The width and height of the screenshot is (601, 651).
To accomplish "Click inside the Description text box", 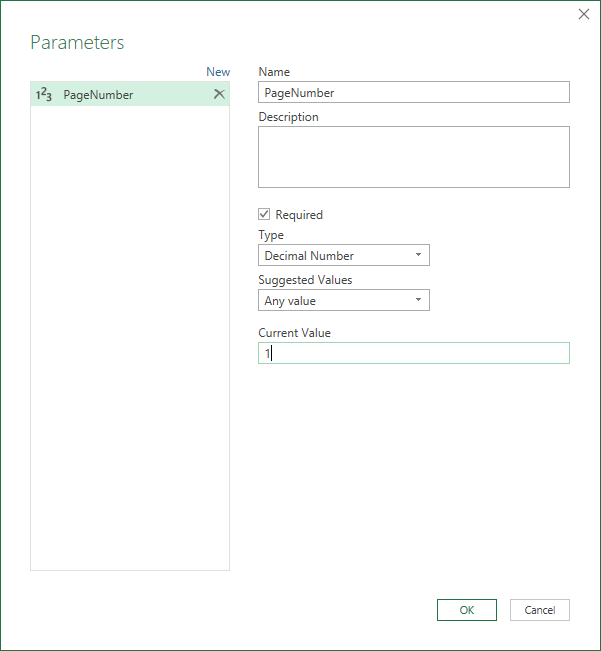I will (x=414, y=157).
